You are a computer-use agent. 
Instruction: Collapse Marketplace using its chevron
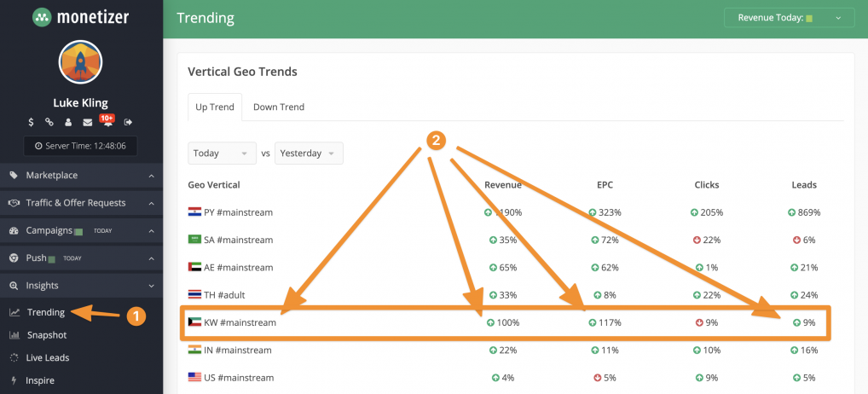[151, 176]
